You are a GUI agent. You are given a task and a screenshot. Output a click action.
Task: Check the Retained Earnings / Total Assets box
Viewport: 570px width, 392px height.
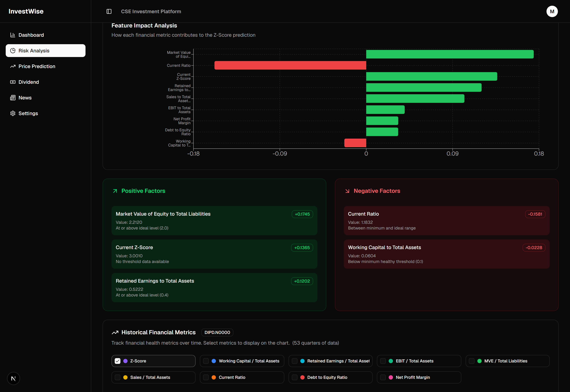pos(295,361)
